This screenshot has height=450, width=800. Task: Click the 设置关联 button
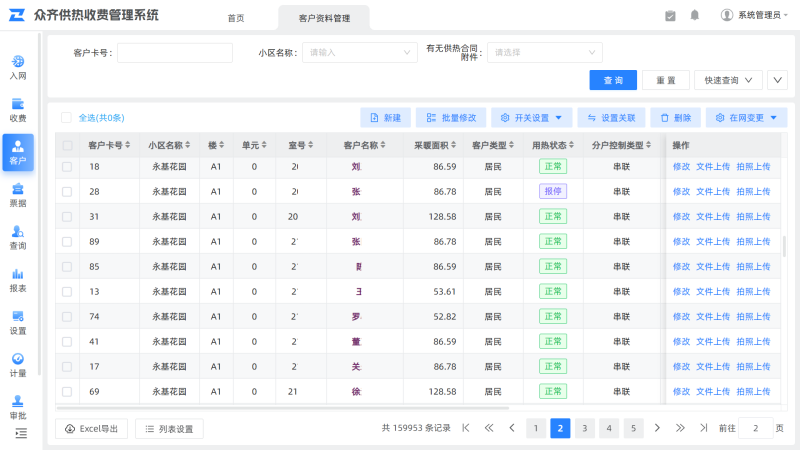[611, 118]
